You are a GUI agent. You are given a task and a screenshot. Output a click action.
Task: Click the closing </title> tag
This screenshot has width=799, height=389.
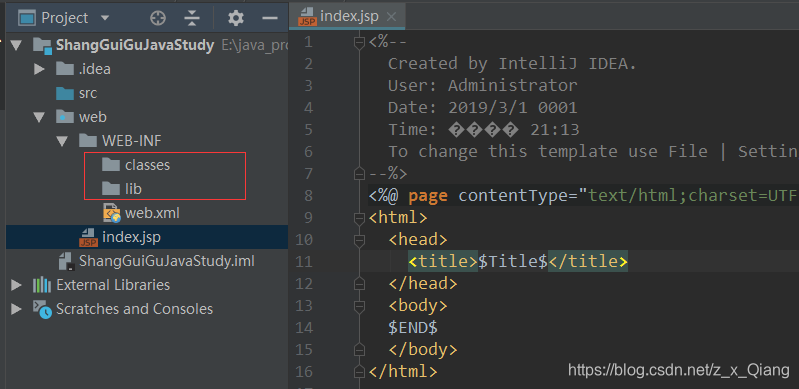click(x=588, y=262)
